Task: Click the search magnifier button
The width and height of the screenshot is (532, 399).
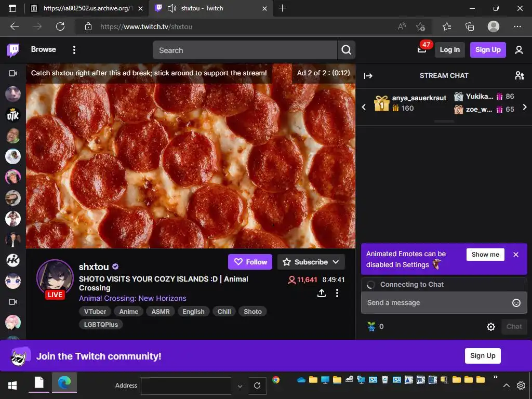Action: click(x=347, y=50)
